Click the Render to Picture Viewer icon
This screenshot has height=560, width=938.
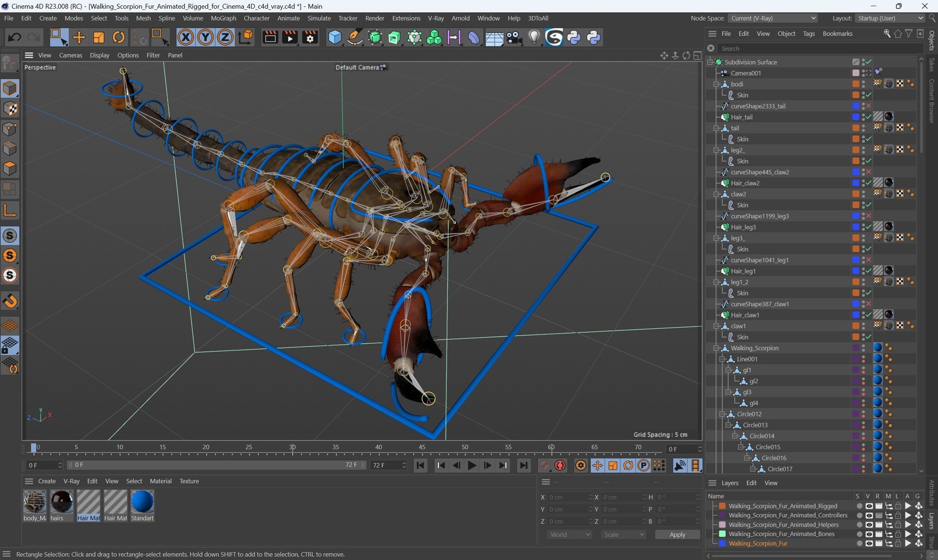[290, 37]
